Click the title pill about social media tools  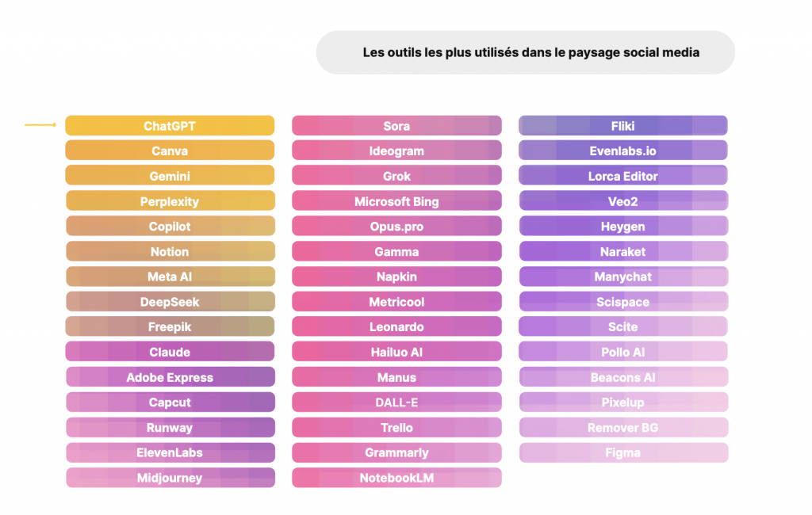tap(525, 53)
